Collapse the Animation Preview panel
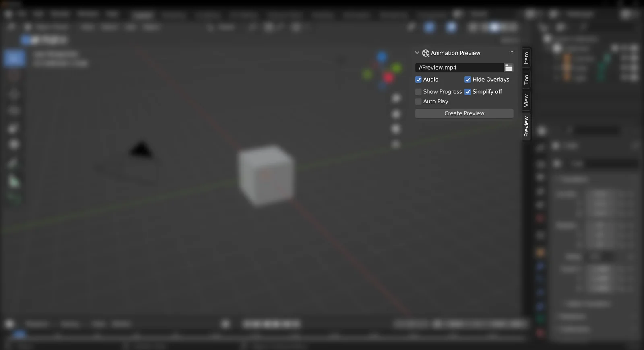The width and height of the screenshot is (644, 350). click(x=417, y=53)
